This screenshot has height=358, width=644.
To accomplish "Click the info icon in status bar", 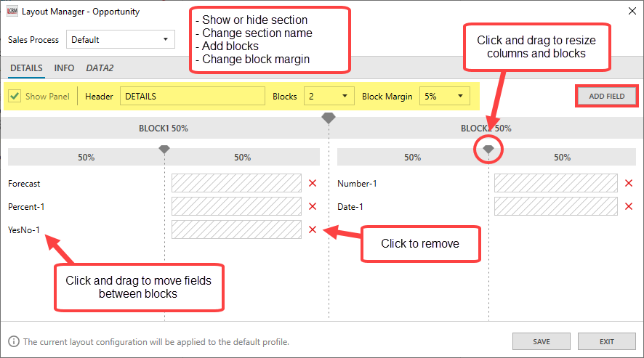I will pos(14,341).
